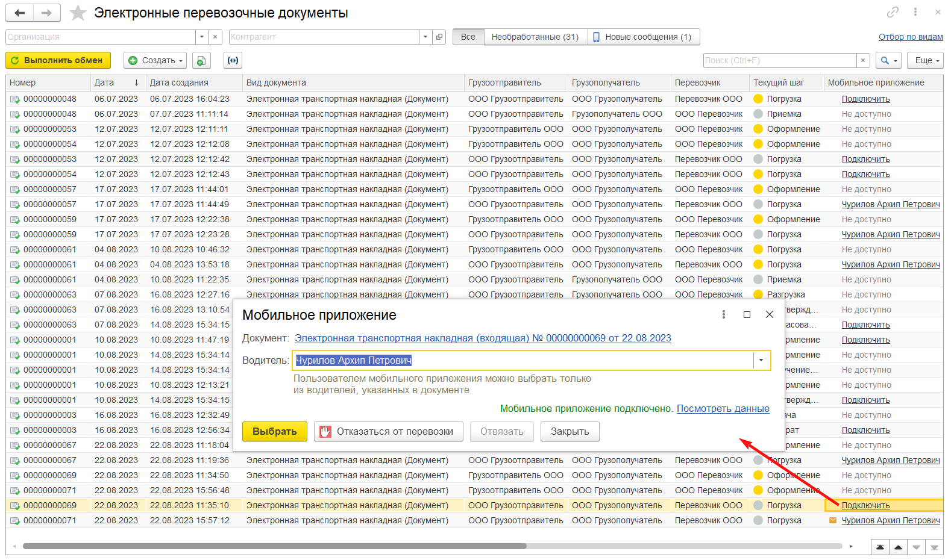The height and width of the screenshot is (560, 951).
Task: Open Чурилов Архип Петрович link in last row
Action: pyautogui.click(x=891, y=520)
